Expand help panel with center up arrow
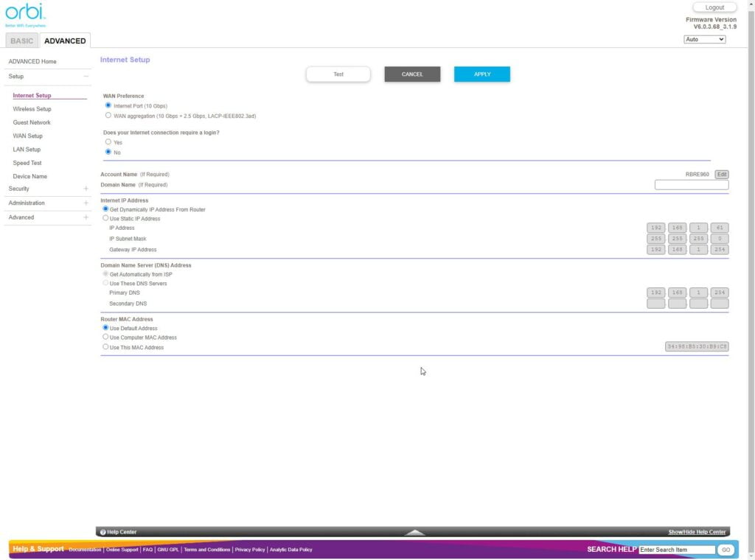 click(x=415, y=532)
